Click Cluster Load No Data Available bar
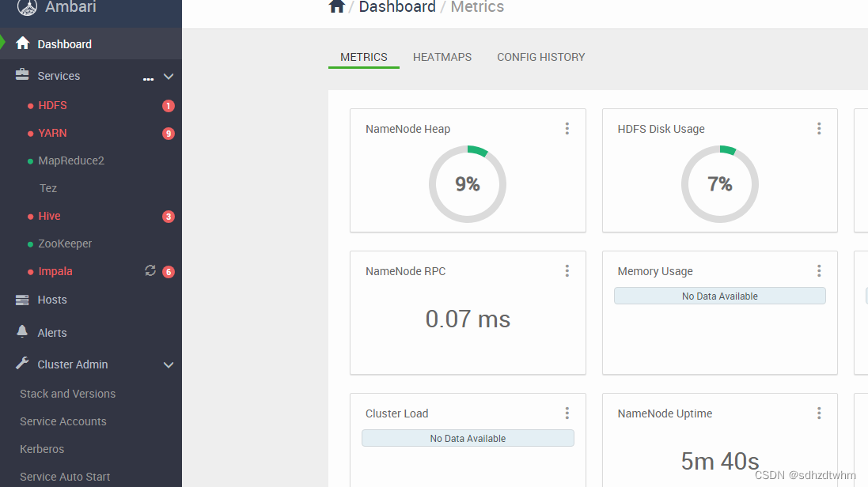 point(468,438)
